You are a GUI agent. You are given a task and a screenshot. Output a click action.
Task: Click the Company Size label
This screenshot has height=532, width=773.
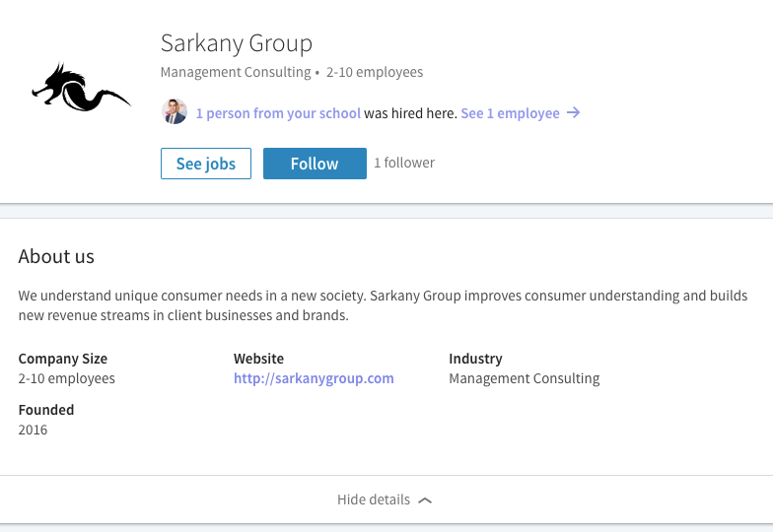click(x=63, y=359)
